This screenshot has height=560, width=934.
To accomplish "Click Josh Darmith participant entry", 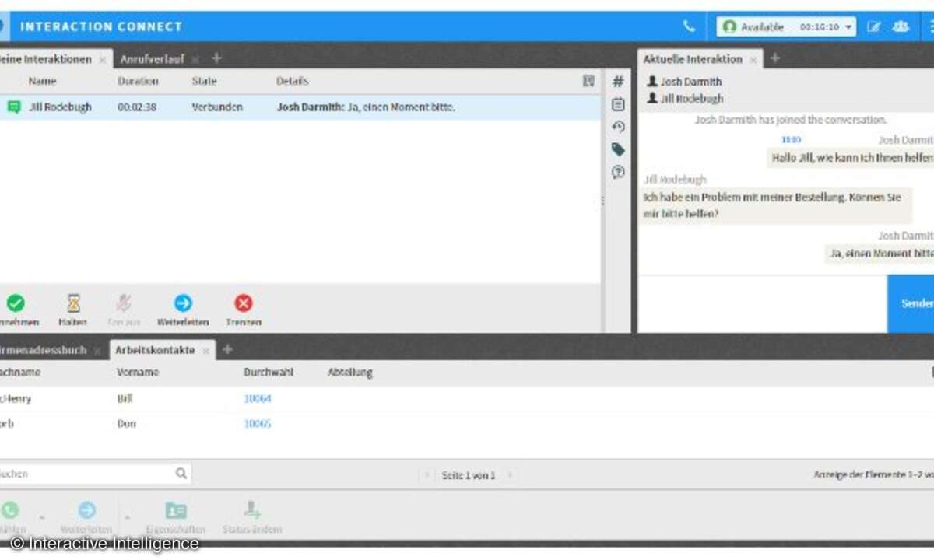I will pos(684,82).
